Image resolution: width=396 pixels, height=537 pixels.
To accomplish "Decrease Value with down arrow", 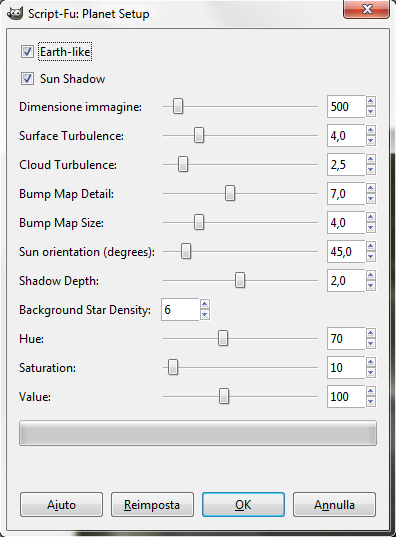I will (x=371, y=402).
